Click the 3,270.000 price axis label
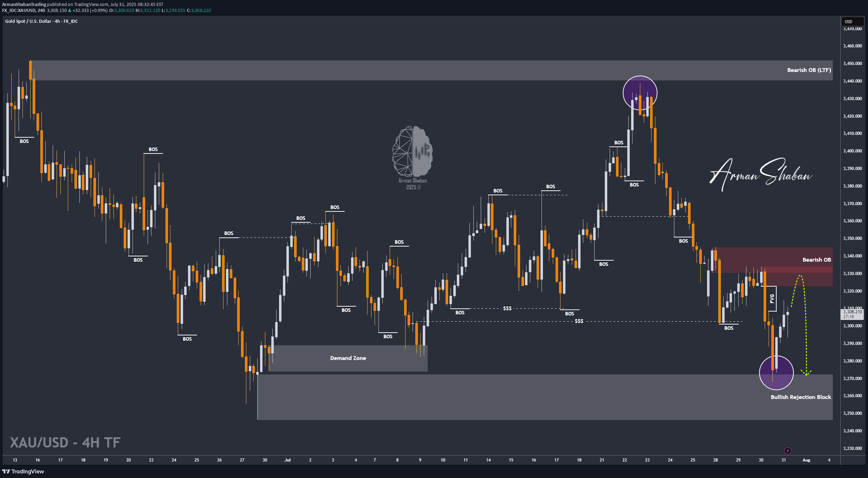Screen dimensions: 868x478 tap(852, 378)
